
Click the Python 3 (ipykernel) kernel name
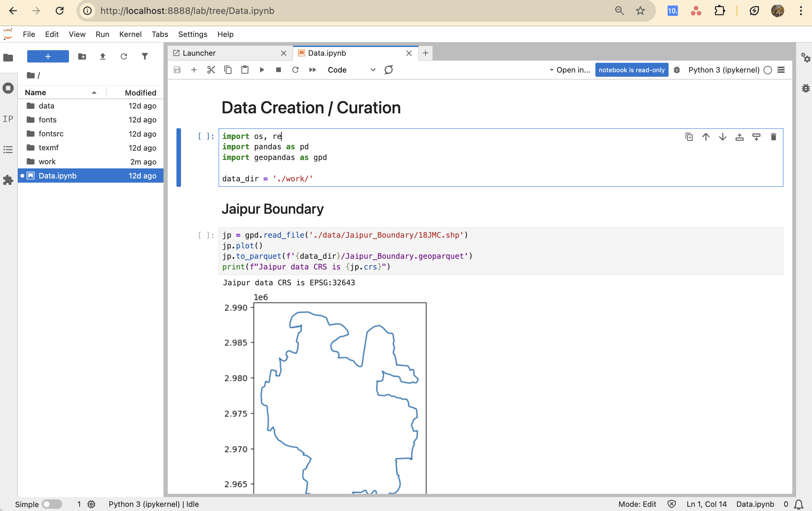click(x=724, y=70)
